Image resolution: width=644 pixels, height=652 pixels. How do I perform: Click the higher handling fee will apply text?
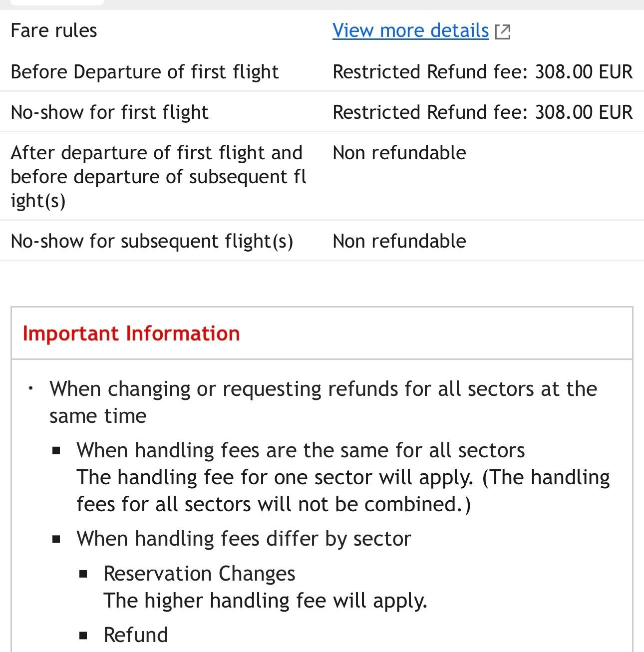(x=265, y=601)
